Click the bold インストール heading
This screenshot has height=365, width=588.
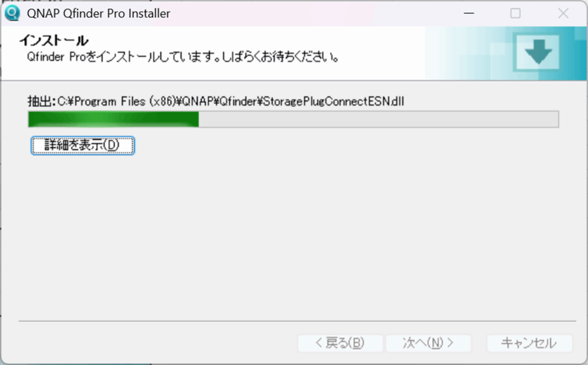[55, 40]
